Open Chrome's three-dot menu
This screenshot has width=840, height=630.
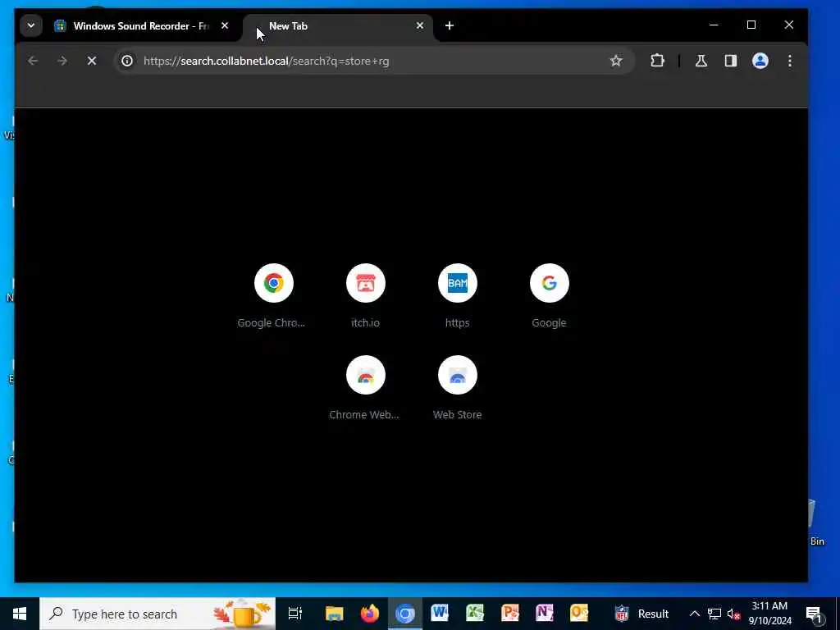[x=790, y=61]
